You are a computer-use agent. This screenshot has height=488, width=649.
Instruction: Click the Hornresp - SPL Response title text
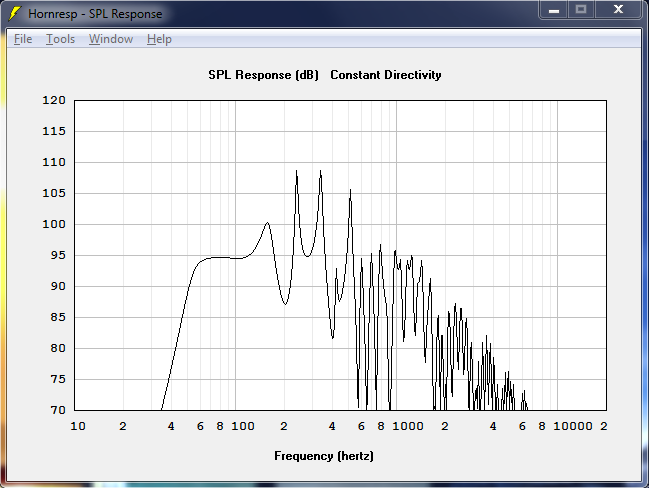[x=95, y=14]
